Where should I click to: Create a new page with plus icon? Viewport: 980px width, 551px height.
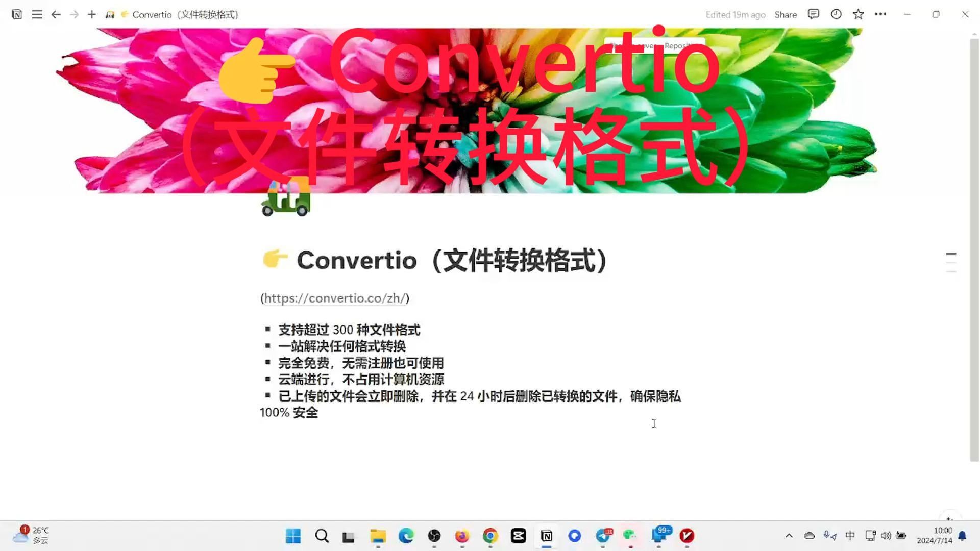coord(92,14)
